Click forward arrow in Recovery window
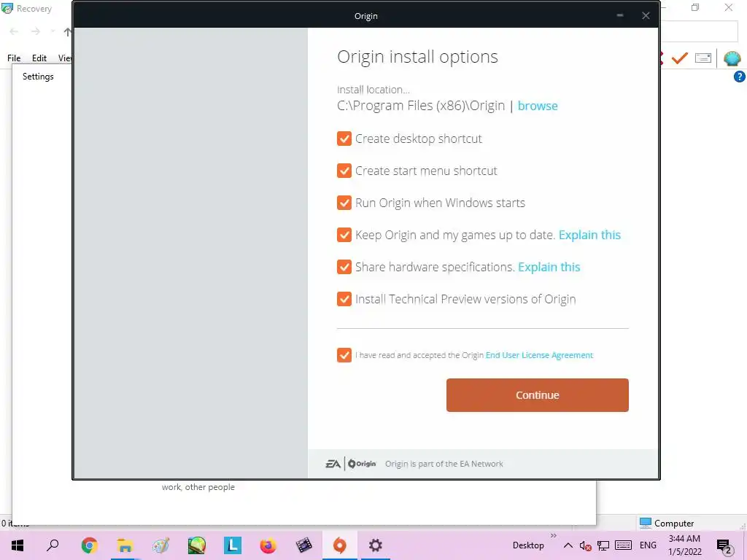Screen dimensions: 747x560 (36, 32)
